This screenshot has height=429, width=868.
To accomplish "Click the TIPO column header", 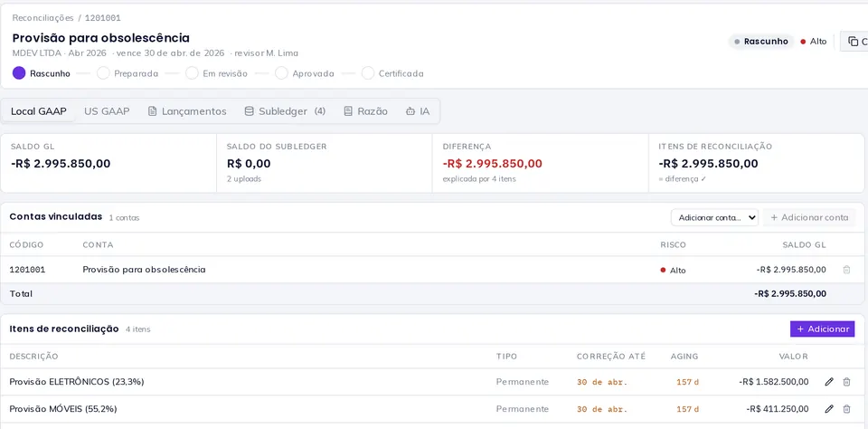I will tap(506, 357).
